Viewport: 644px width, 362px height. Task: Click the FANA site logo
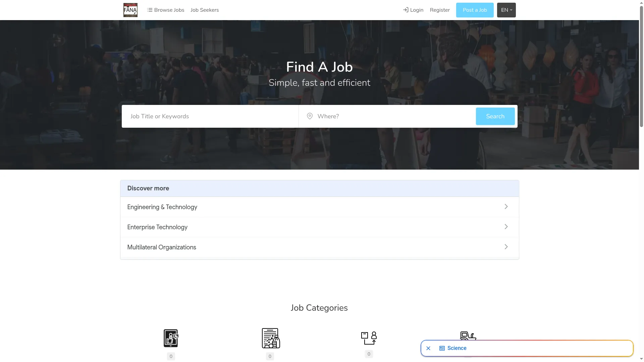pyautogui.click(x=130, y=10)
